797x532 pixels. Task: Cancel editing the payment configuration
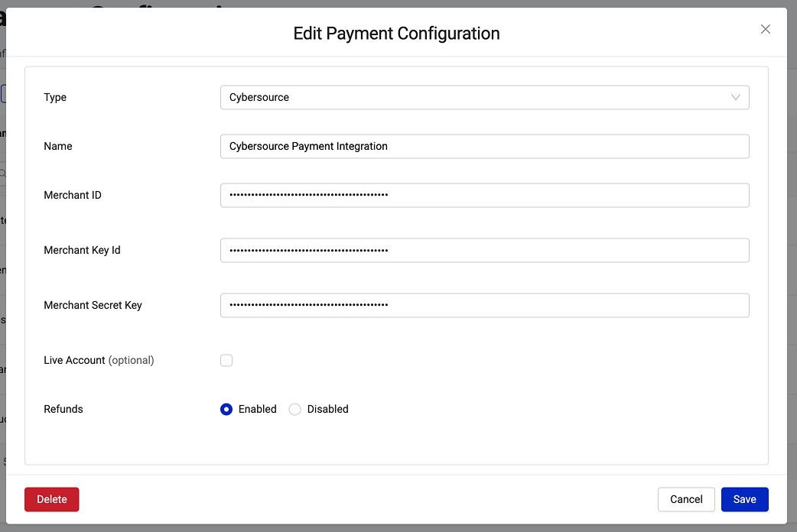click(x=686, y=499)
